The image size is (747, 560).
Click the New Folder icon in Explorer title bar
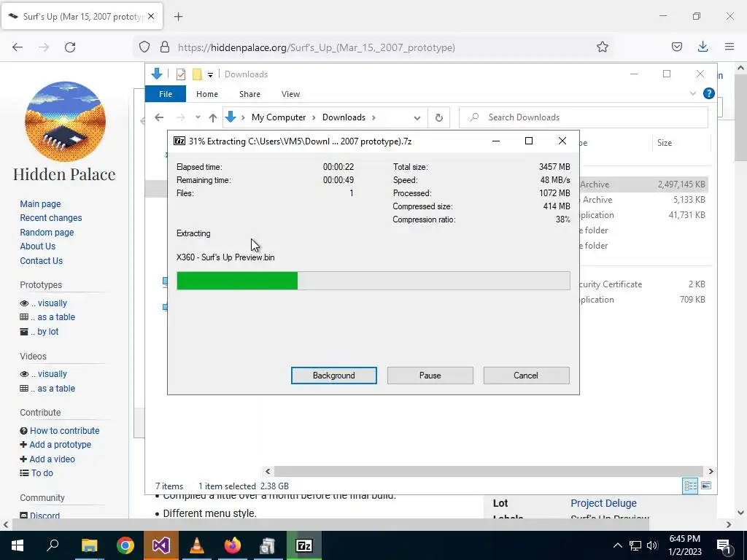tap(197, 74)
